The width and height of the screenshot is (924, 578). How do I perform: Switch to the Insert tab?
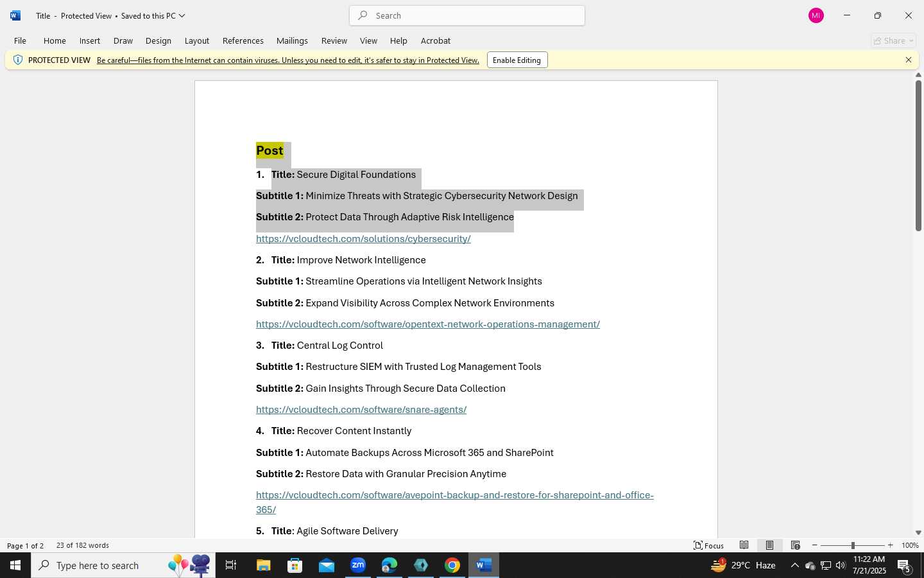click(x=90, y=40)
